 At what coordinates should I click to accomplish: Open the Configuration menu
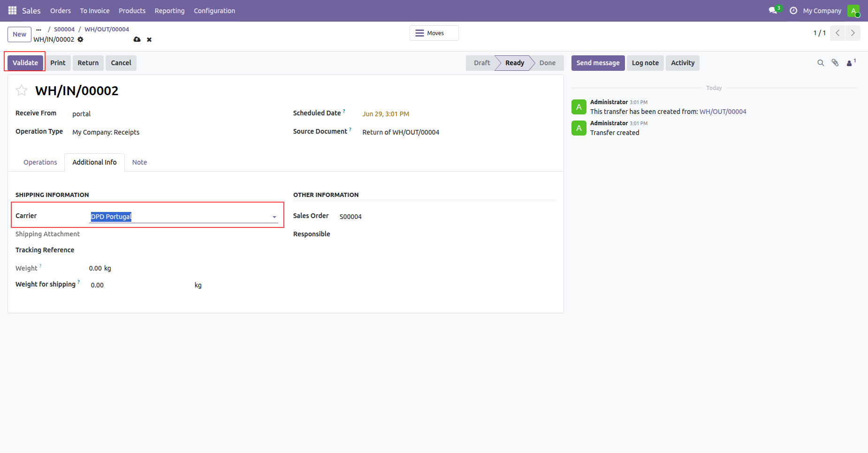(x=214, y=10)
